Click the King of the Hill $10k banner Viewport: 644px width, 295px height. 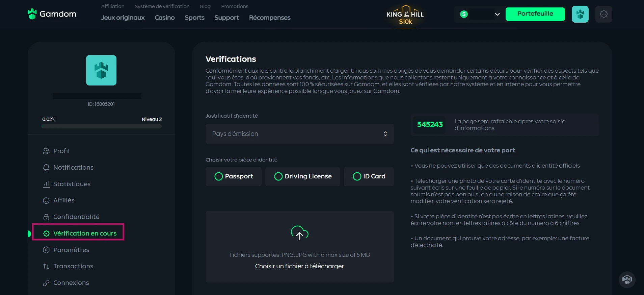(405, 16)
